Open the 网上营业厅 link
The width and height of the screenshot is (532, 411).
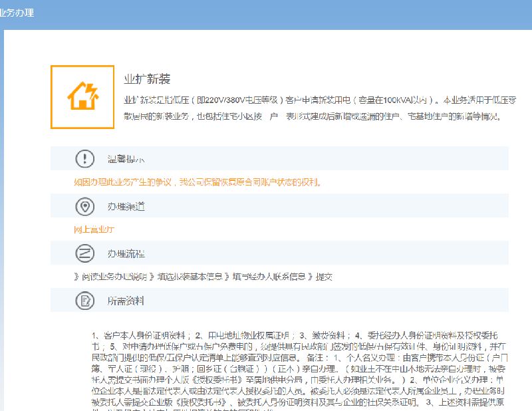[x=94, y=229]
